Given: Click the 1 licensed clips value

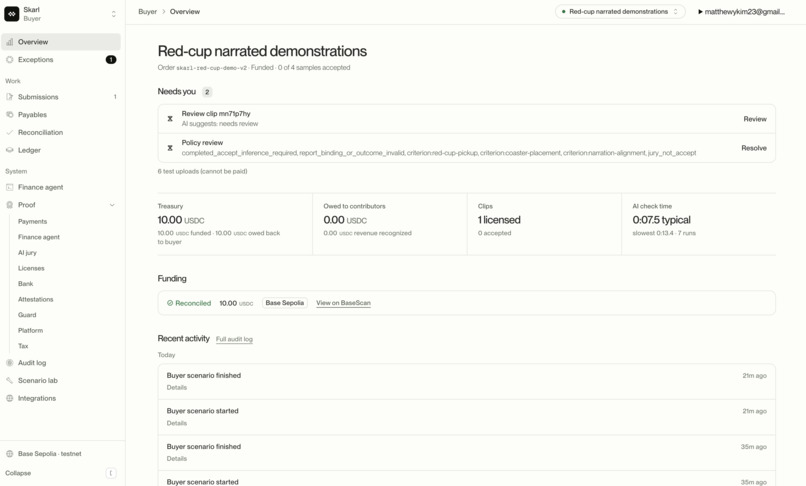Looking at the screenshot, I should coord(499,220).
